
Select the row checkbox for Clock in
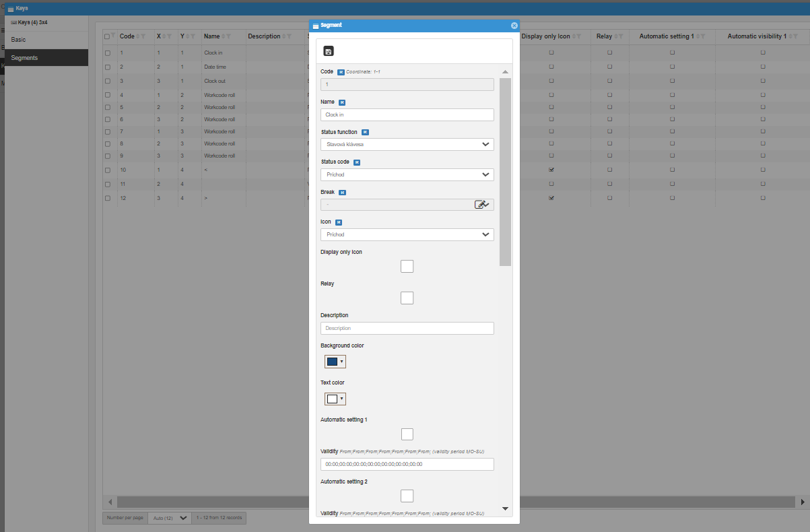coord(108,52)
